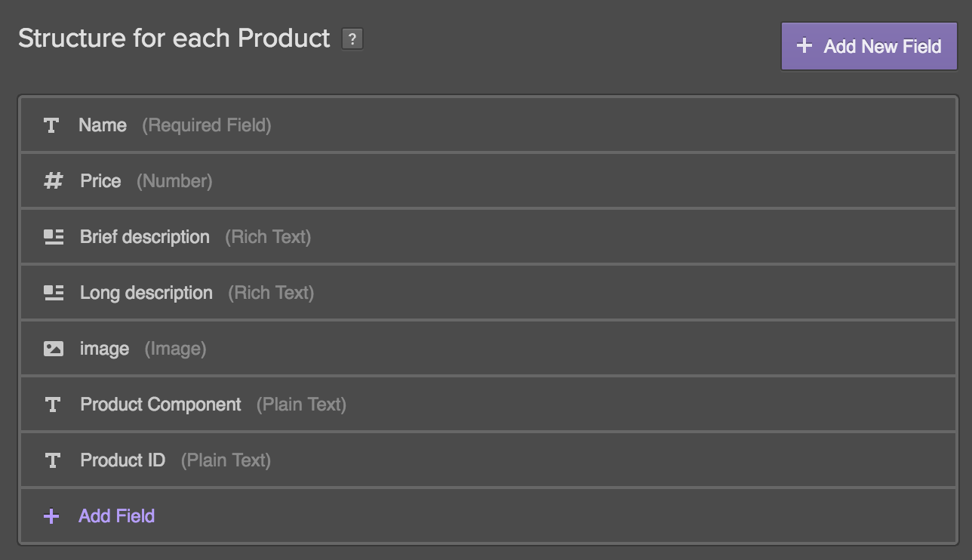The width and height of the screenshot is (972, 560).
Task: Click the rich text icon for Brief description
Action: coord(54,237)
